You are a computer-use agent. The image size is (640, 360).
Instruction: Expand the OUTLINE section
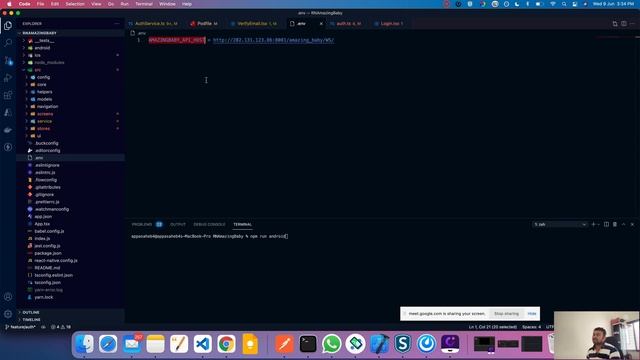[x=31, y=312]
